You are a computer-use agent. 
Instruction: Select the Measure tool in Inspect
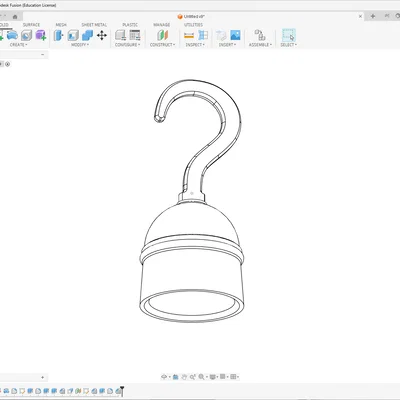(189, 35)
